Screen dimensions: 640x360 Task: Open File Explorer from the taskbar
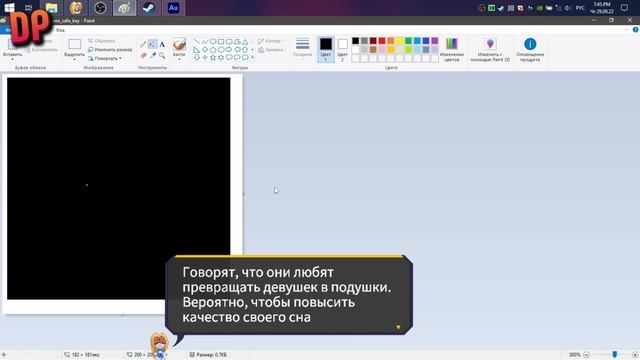pos(51,8)
